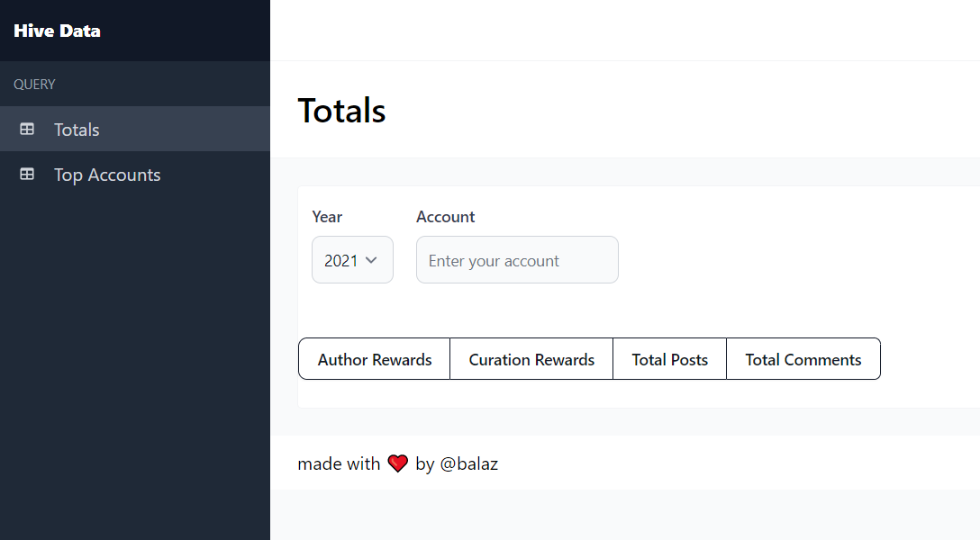980x540 pixels.
Task: Select the Curation Rewards button
Action: point(531,359)
